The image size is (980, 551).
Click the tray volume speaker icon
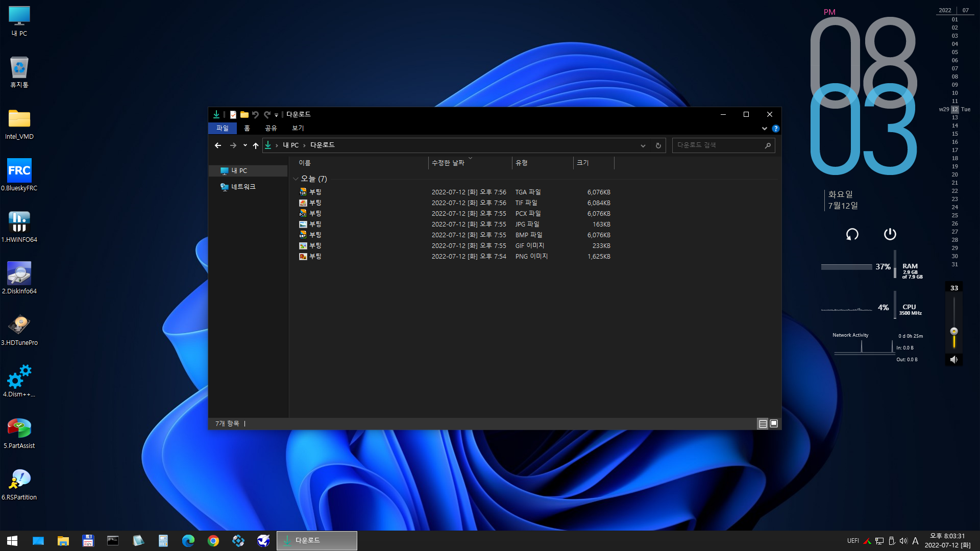tap(903, 541)
